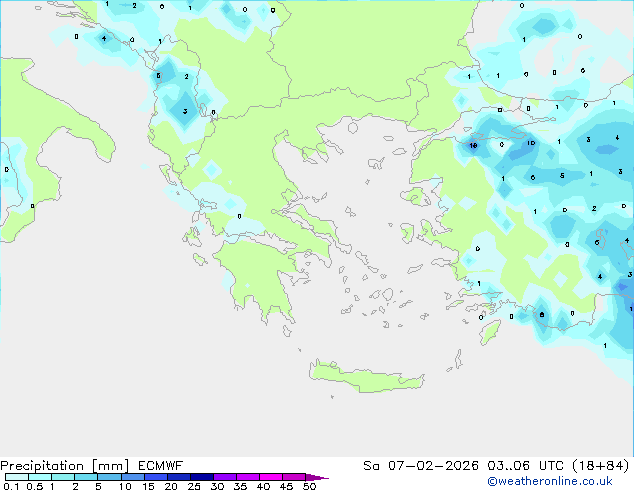Click the '25' legend scale label
The height and width of the screenshot is (490, 634).
pos(194,486)
